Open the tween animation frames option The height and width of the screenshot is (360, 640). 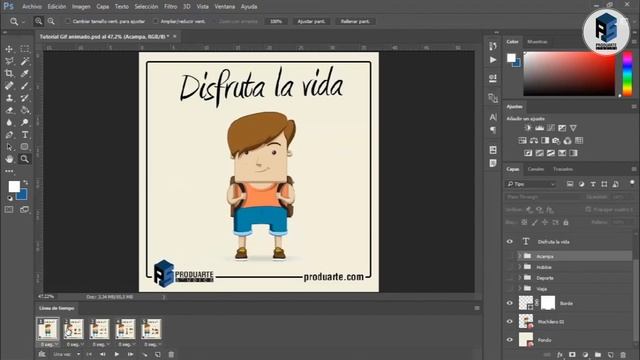[x=144, y=354]
